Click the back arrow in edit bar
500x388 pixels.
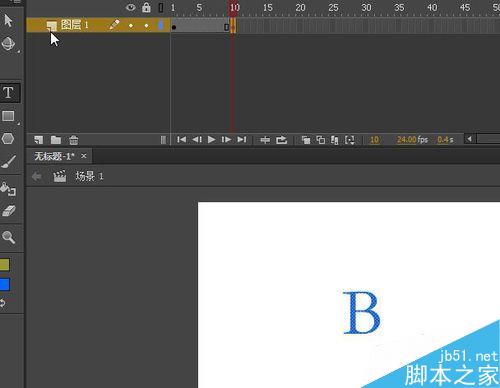37,176
